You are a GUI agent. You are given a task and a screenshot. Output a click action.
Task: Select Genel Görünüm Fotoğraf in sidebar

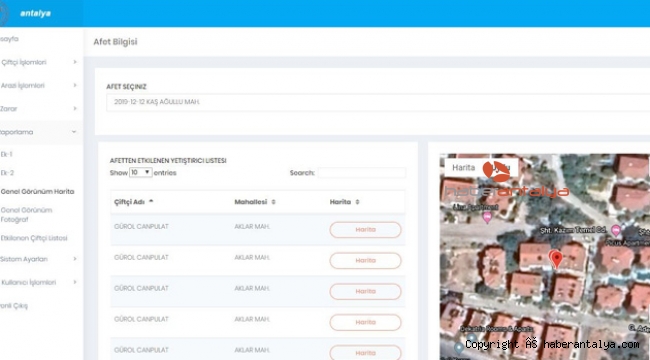(x=26, y=215)
